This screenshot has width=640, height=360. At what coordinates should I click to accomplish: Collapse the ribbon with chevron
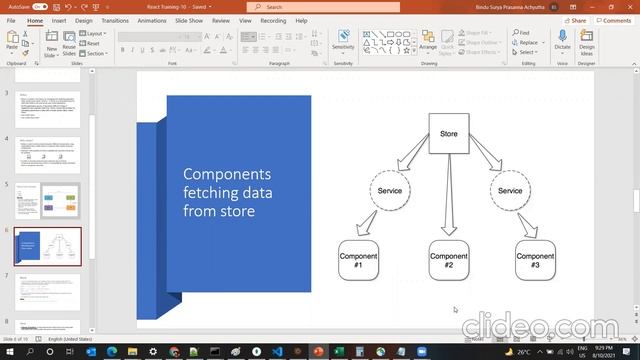[634, 64]
